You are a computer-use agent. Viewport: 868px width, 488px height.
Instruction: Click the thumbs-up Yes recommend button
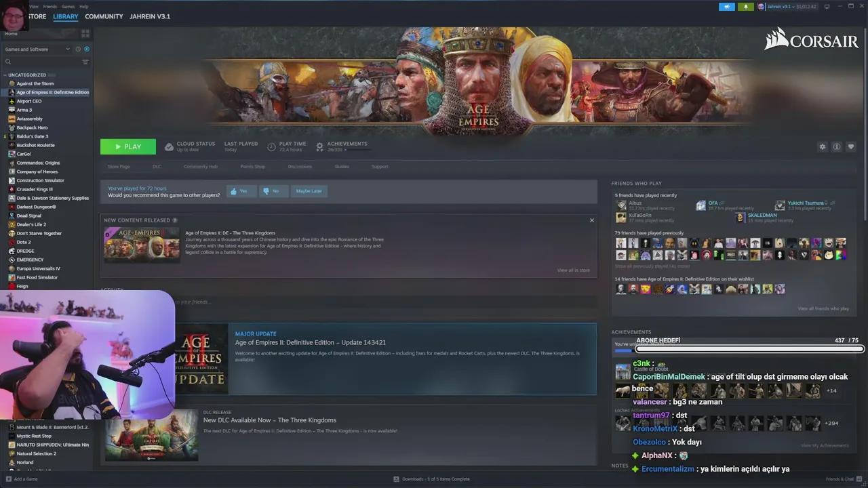click(x=241, y=191)
